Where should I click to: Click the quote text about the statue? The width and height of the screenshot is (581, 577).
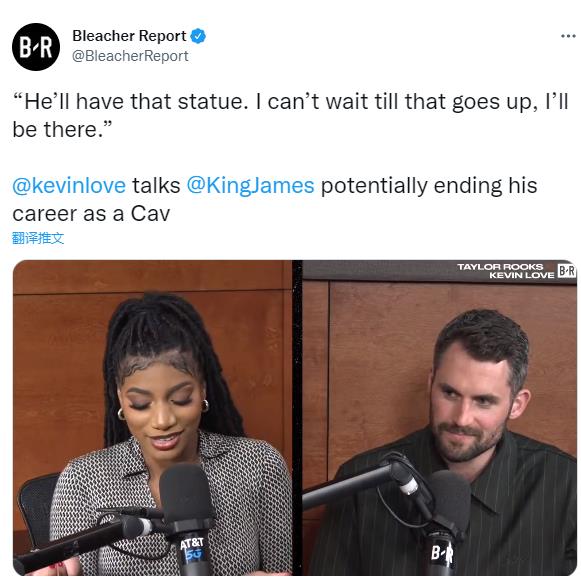click(x=290, y=115)
